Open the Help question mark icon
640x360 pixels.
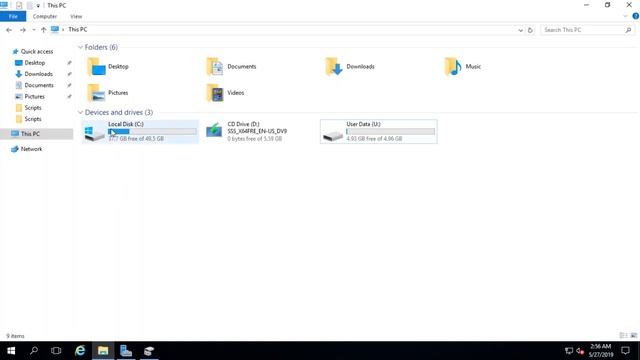(636, 16)
